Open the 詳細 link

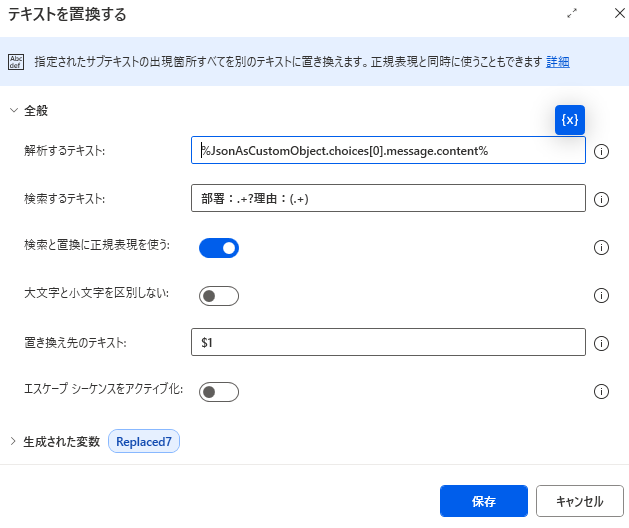[558, 62]
